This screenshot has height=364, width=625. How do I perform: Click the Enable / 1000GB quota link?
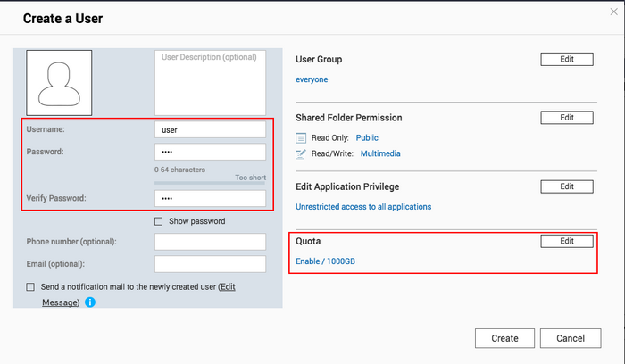tap(325, 261)
